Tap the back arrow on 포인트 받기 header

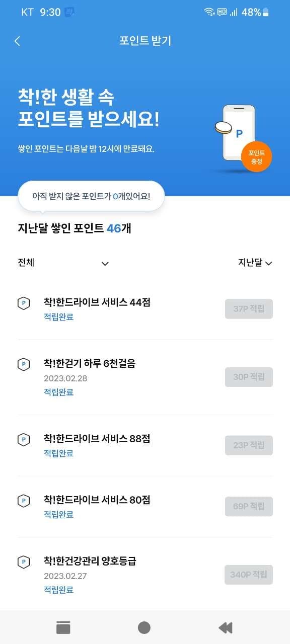[17, 41]
